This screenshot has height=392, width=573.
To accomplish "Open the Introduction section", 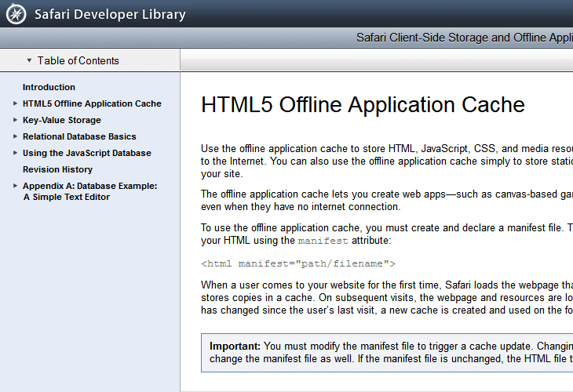I will pyautogui.click(x=49, y=87).
